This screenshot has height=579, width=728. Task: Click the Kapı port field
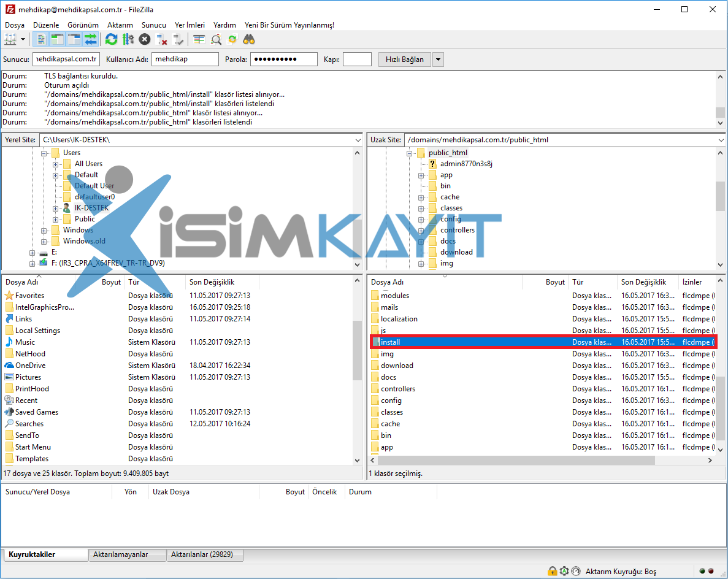tap(357, 59)
